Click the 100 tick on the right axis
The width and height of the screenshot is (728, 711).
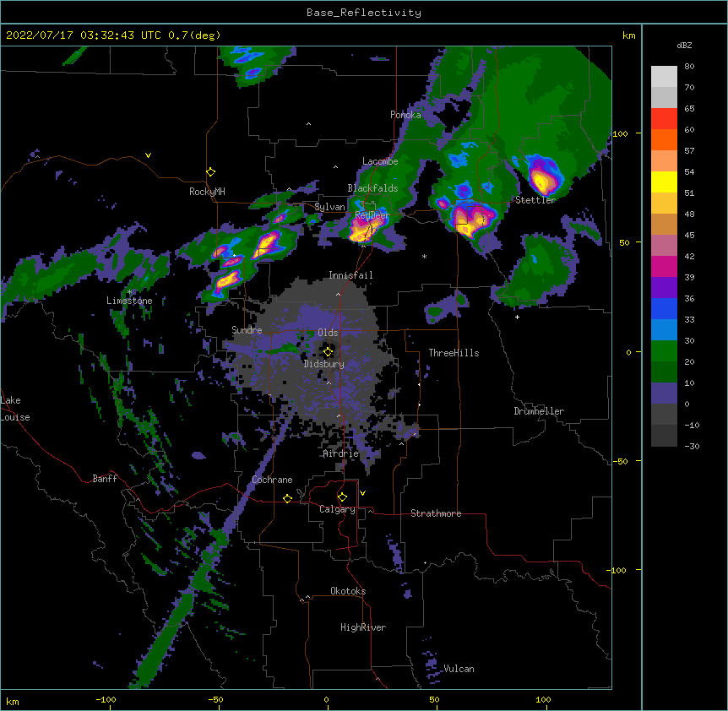(620, 133)
